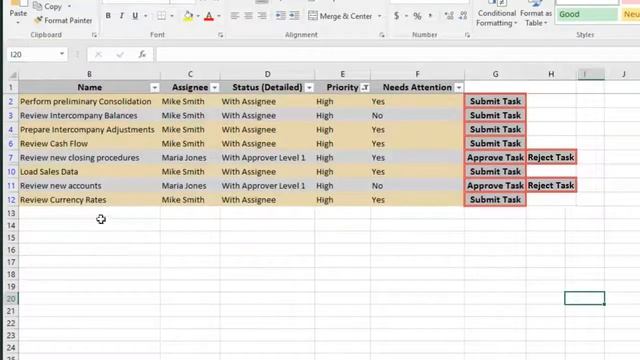This screenshot has width=640, height=360.
Task: Select row 13 header
Action: [x=11, y=213]
